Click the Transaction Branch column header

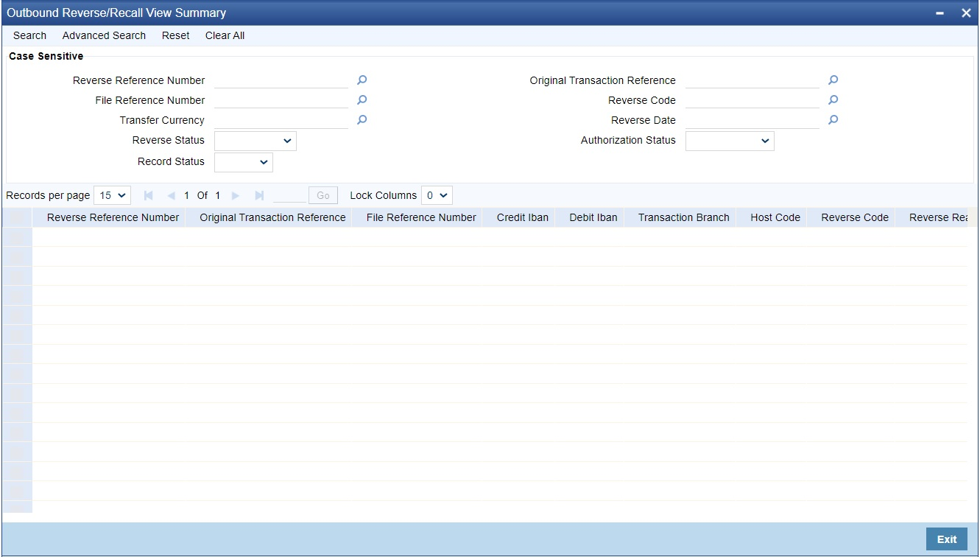coord(684,217)
